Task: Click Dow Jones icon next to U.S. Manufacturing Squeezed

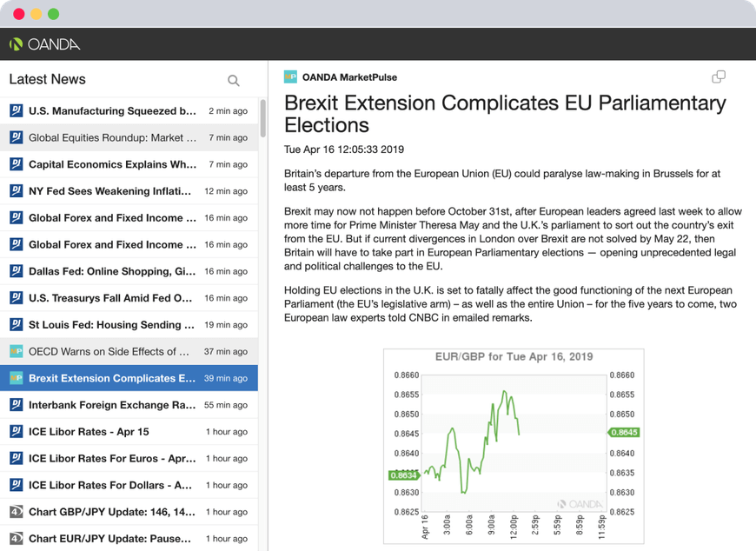Action: pos(16,111)
